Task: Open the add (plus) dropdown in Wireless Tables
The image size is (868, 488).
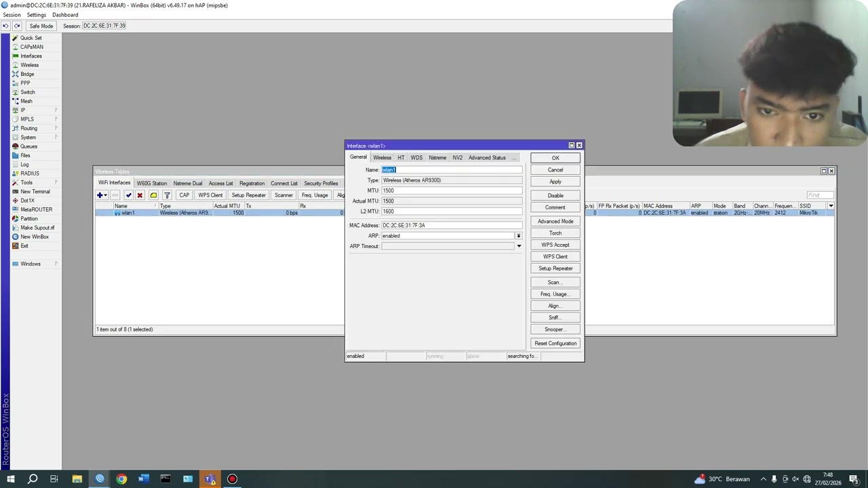Action: point(102,195)
